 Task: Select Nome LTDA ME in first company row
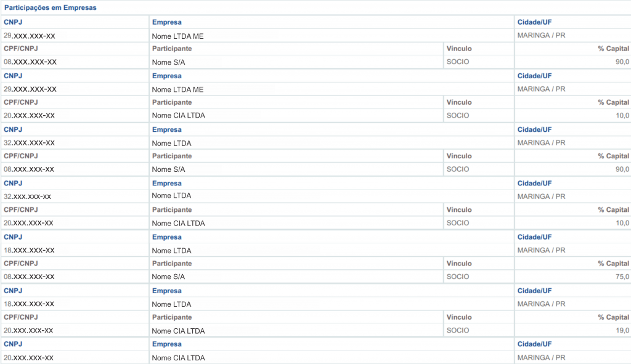point(177,36)
